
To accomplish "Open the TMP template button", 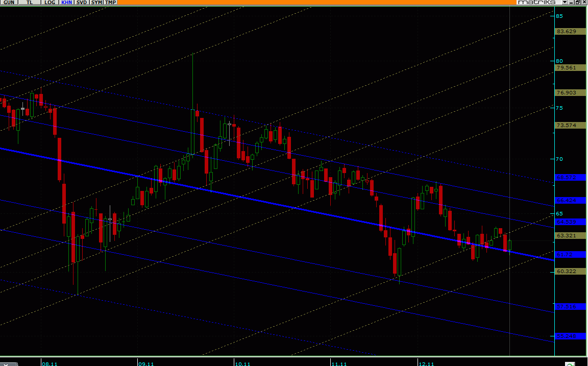I will coord(110,2).
